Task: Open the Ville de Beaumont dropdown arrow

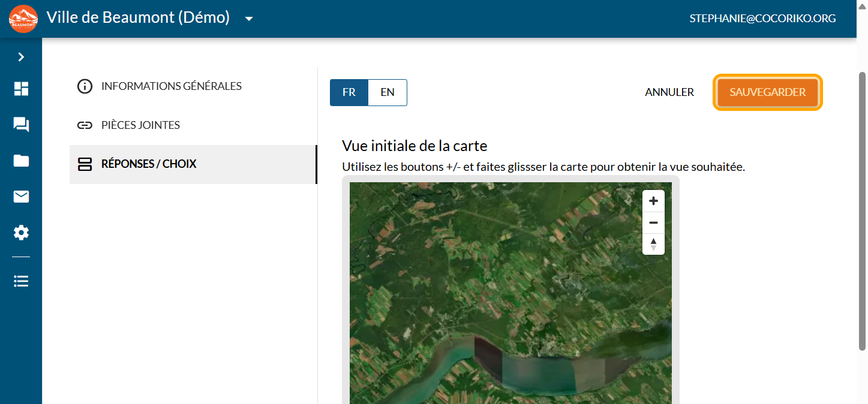Action: point(249,19)
